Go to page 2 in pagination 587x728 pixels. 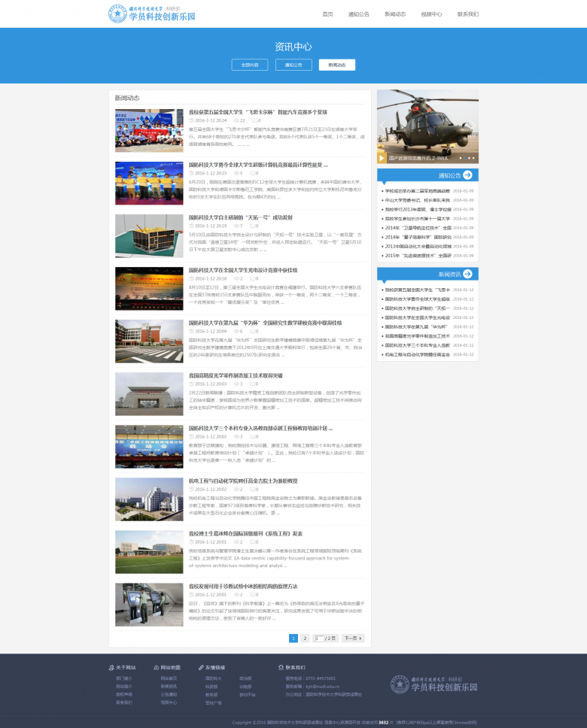click(x=305, y=638)
